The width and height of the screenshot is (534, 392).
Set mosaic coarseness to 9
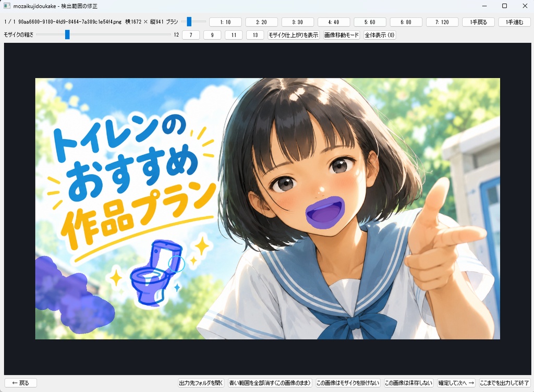[x=212, y=35]
